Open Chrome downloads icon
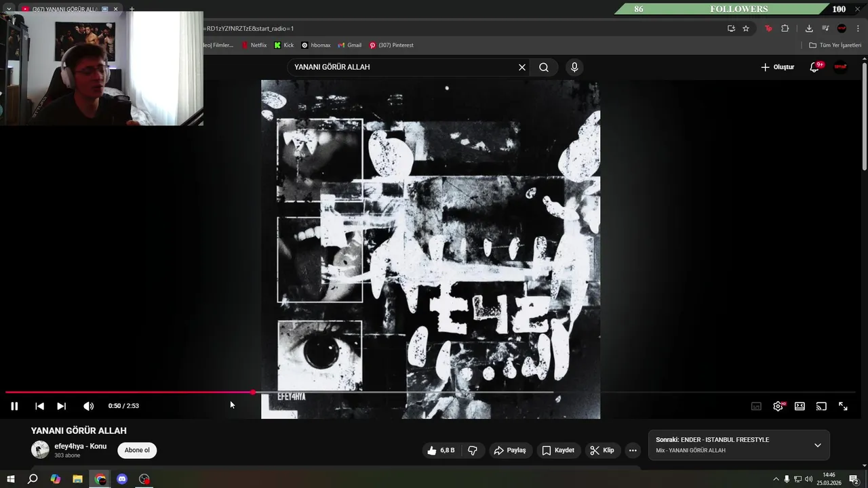The width and height of the screenshot is (868, 488). [x=809, y=28]
